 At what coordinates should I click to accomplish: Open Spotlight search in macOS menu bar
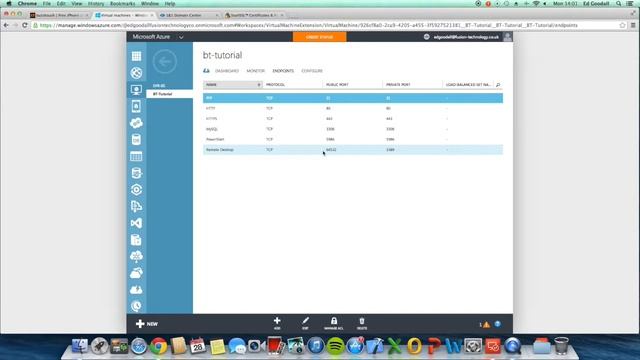click(x=619, y=4)
